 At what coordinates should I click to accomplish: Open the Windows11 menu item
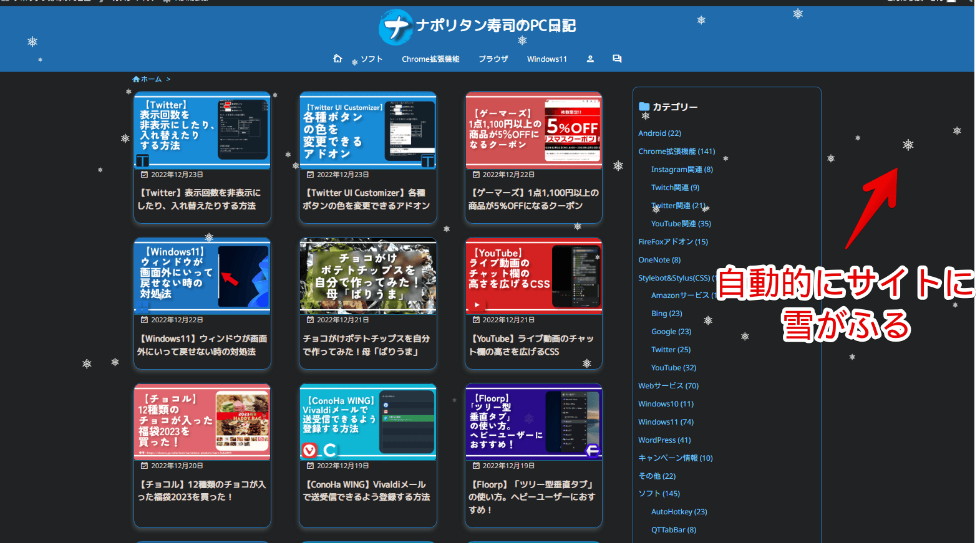pyautogui.click(x=547, y=59)
